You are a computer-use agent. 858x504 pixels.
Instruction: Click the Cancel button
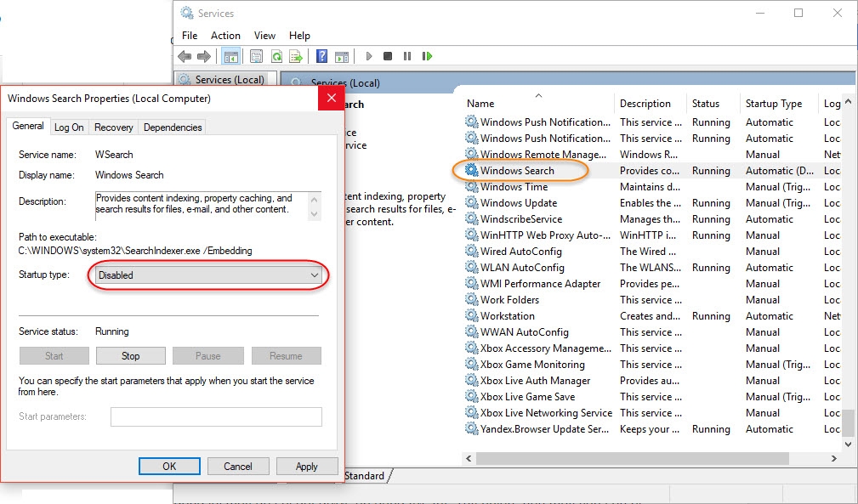[x=237, y=467]
